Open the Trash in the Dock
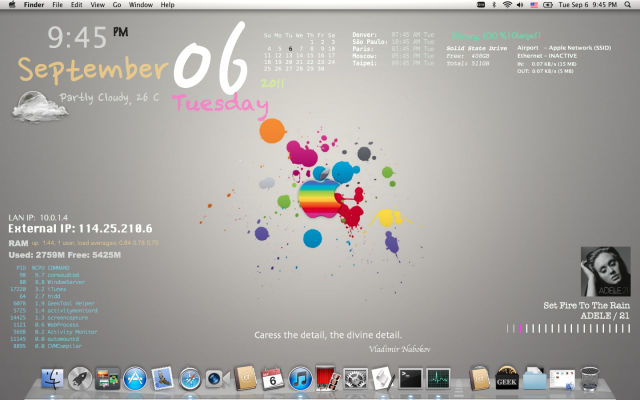Screen dimensions: 640x400 (x=590, y=379)
